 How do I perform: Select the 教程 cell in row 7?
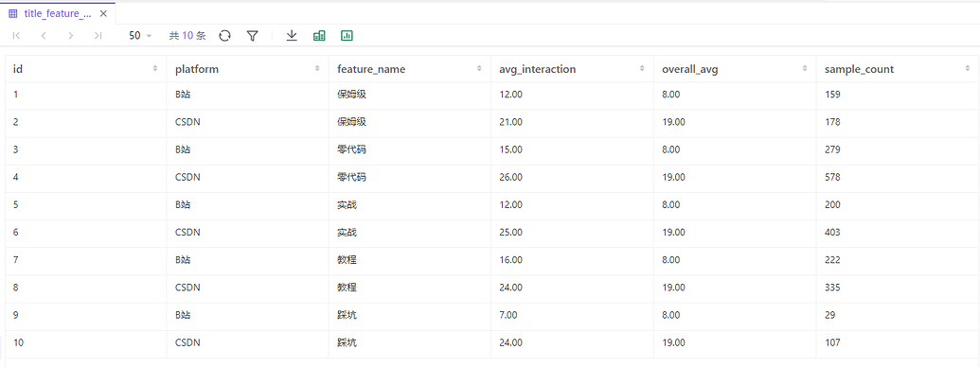click(x=410, y=260)
